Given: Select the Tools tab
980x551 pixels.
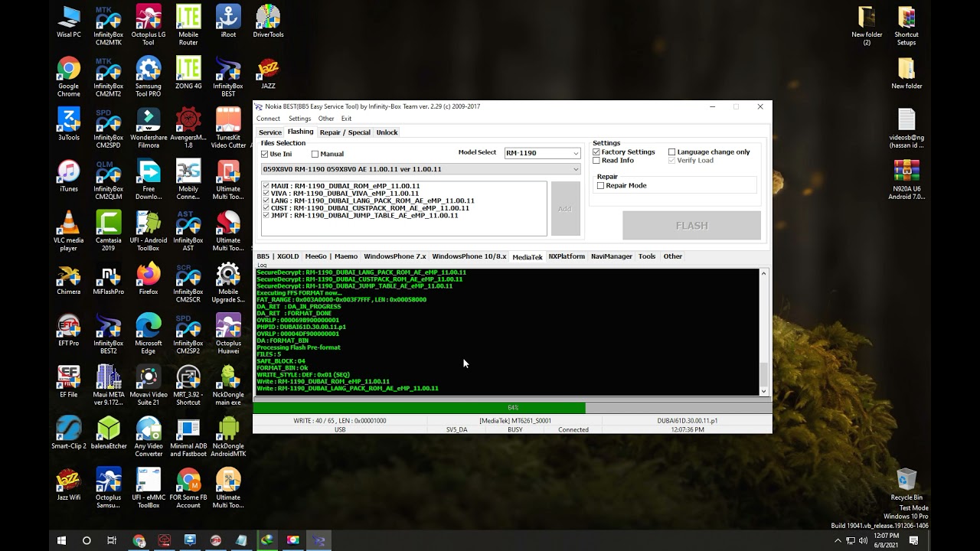Looking at the screenshot, I should 647,256.
